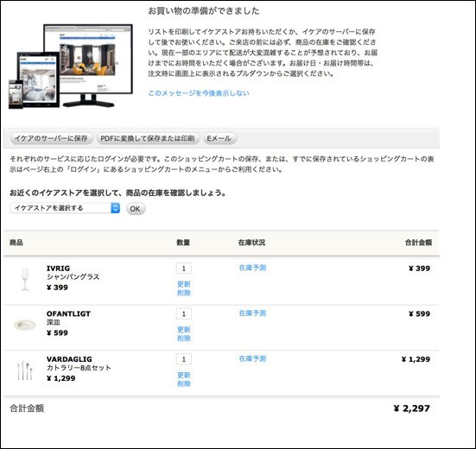Click the OFANTLIGT deep plate thumbnail
The width and height of the screenshot is (476, 449).
[x=25, y=325]
